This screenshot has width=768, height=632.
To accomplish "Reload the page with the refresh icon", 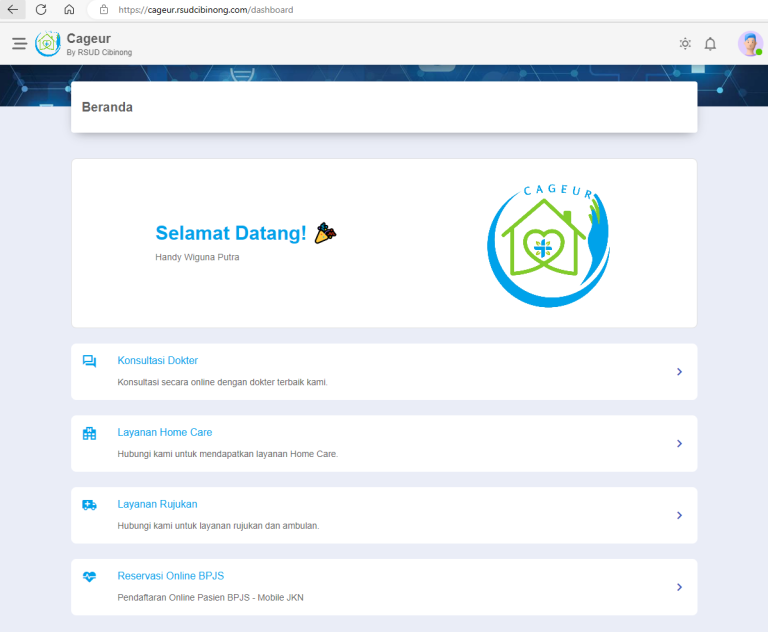I will [x=41, y=9].
